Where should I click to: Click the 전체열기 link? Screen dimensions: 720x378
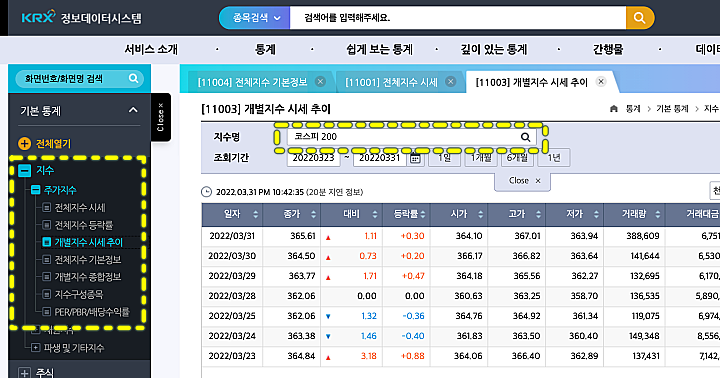tap(53, 144)
